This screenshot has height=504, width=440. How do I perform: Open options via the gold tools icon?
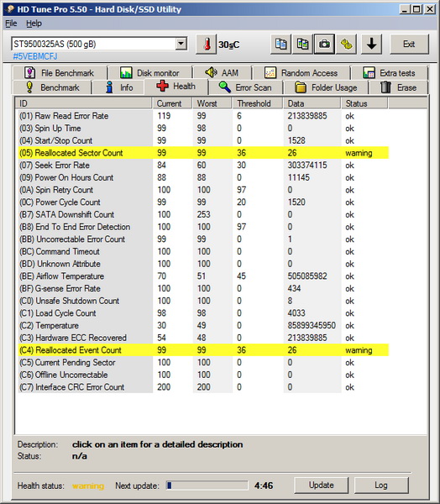(346, 44)
